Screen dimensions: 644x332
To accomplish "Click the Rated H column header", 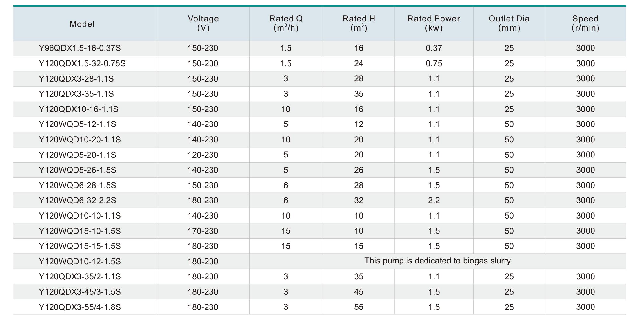I will 359,23.
